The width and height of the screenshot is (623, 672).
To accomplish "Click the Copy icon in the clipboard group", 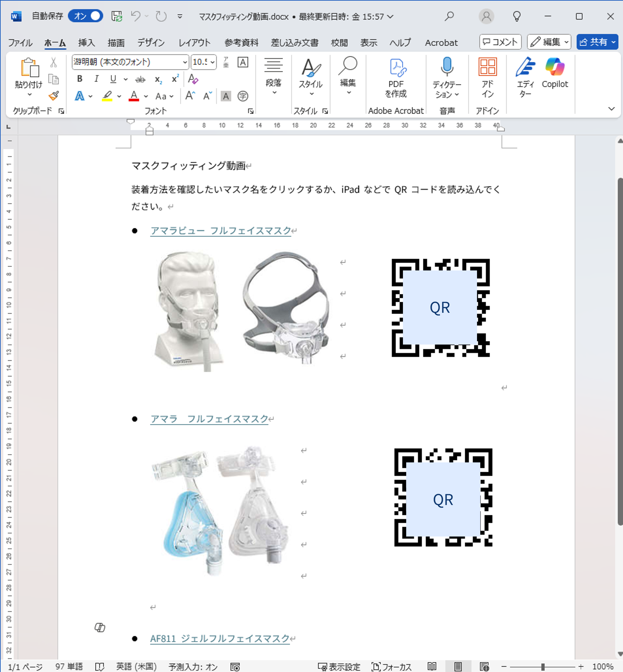I will coord(53,79).
